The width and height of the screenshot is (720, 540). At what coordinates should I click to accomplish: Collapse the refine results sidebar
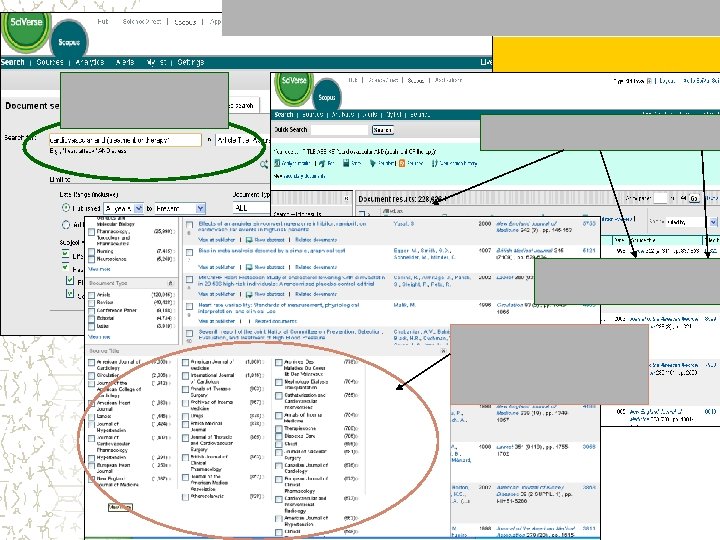click(x=346, y=198)
